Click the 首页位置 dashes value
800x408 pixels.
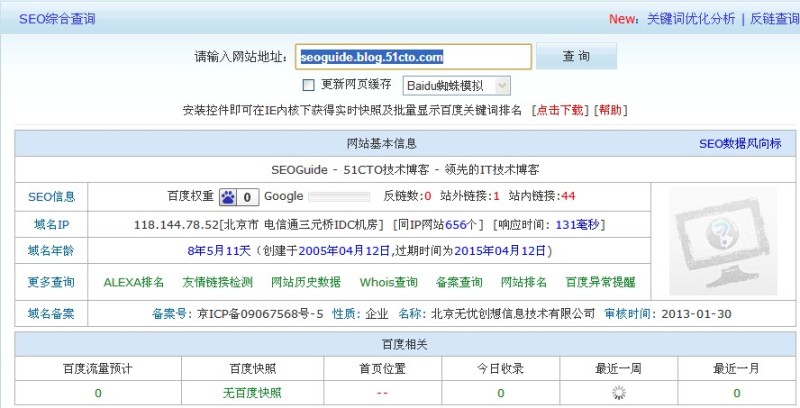click(x=382, y=393)
